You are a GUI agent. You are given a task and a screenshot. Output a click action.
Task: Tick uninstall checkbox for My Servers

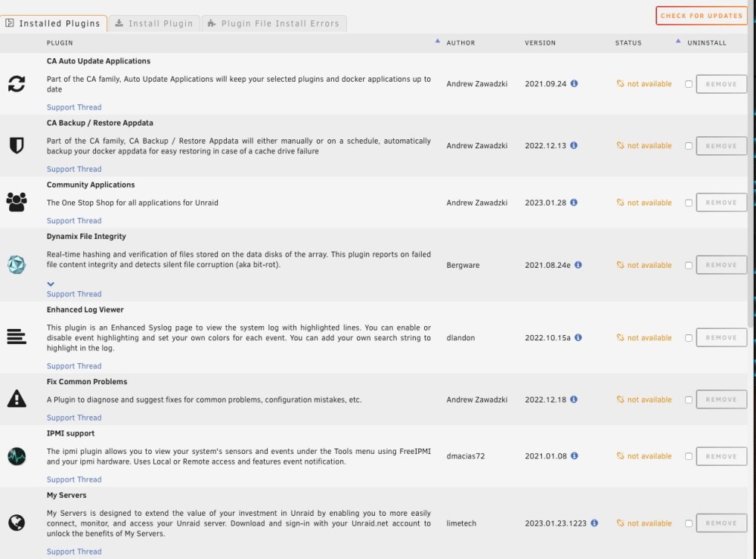(x=689, y=523)
